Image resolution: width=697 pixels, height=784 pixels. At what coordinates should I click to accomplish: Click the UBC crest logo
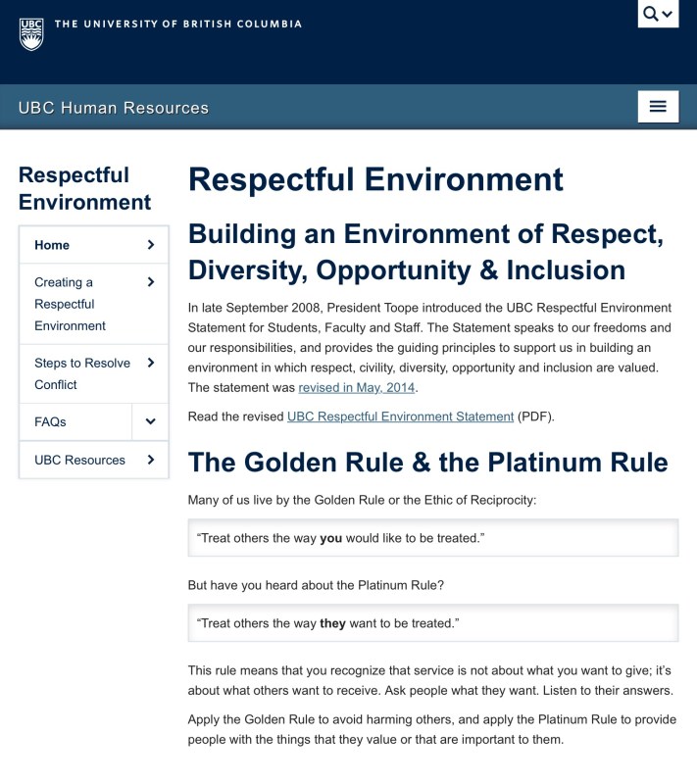point(31,32)
